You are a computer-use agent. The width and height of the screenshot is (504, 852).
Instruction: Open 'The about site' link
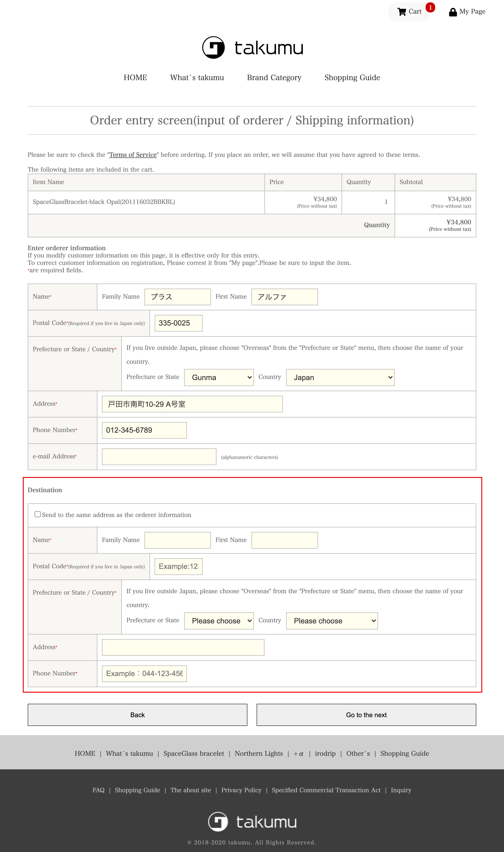[x=191, y=790]
